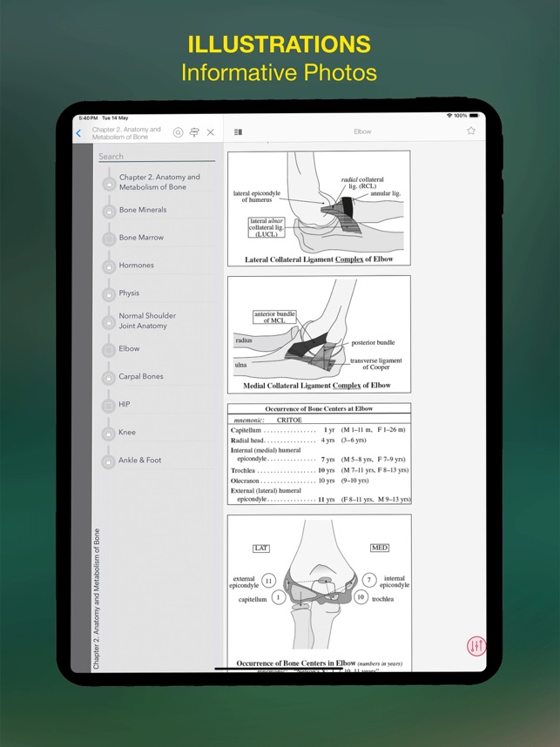The image size is (560, 747).
Task: Open Chapter 2 Anatomy and Metabolism entry
Action: pos(159,182)
